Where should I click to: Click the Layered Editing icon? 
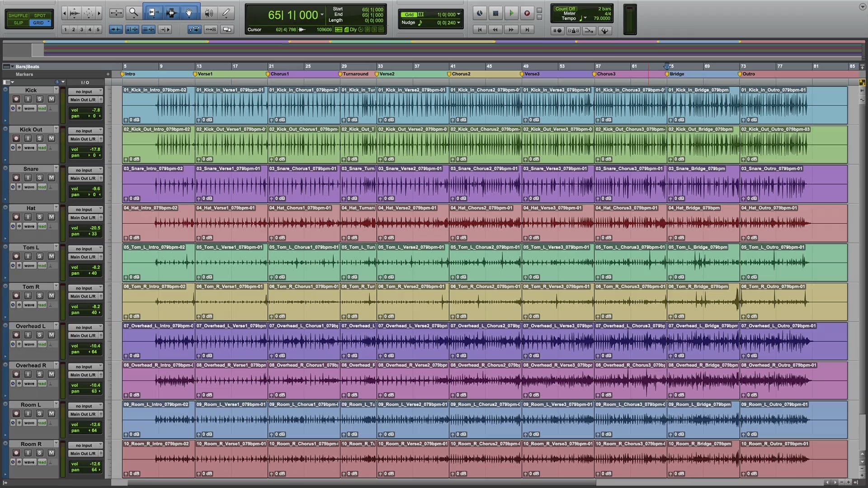pyautogui.click(x=227, y=29)
